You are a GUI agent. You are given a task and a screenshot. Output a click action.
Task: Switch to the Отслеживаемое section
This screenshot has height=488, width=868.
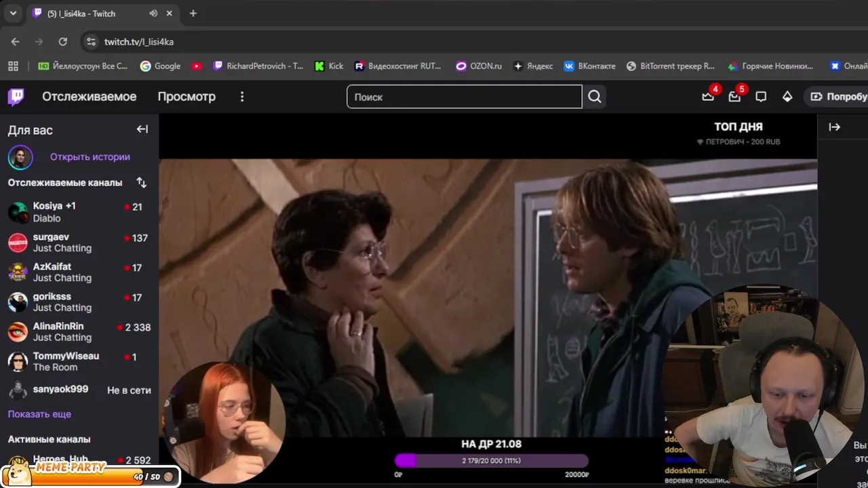(x=90, y=96)
